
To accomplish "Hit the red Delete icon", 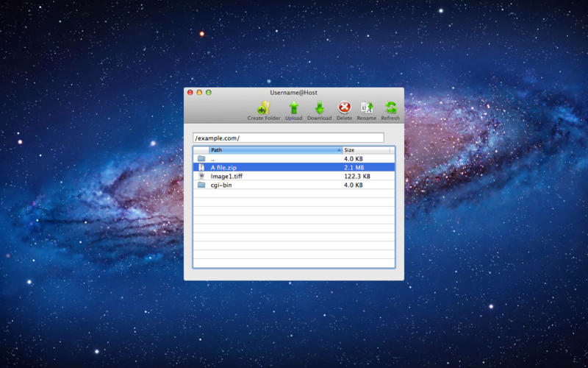I will (x=344, y=108).
